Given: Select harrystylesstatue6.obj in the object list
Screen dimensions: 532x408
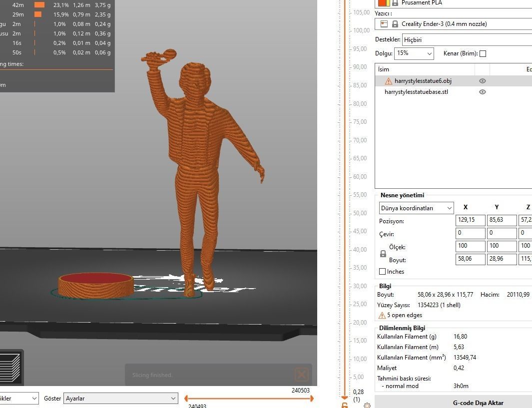Looking at the screenshot, I should click(423, 81).
